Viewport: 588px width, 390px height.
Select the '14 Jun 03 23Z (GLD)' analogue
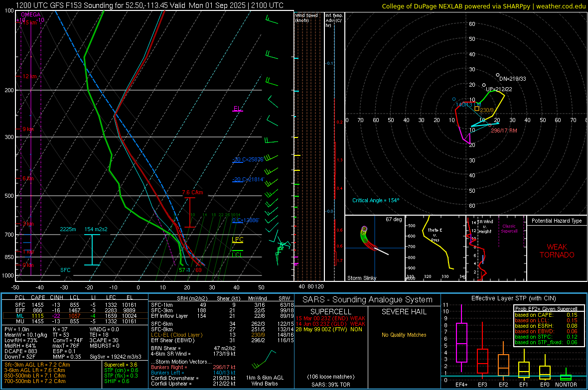(x=330, y=324)
